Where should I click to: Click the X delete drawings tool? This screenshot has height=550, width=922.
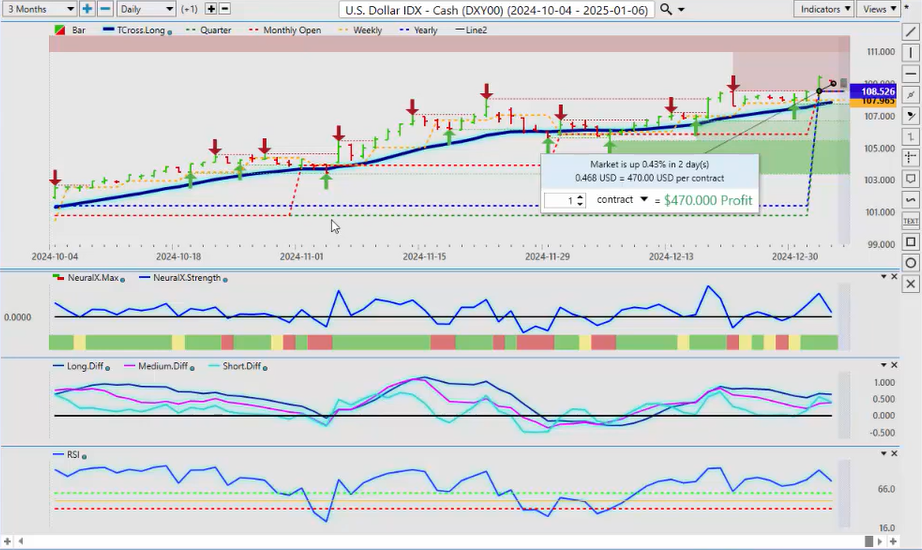[911, 285]
